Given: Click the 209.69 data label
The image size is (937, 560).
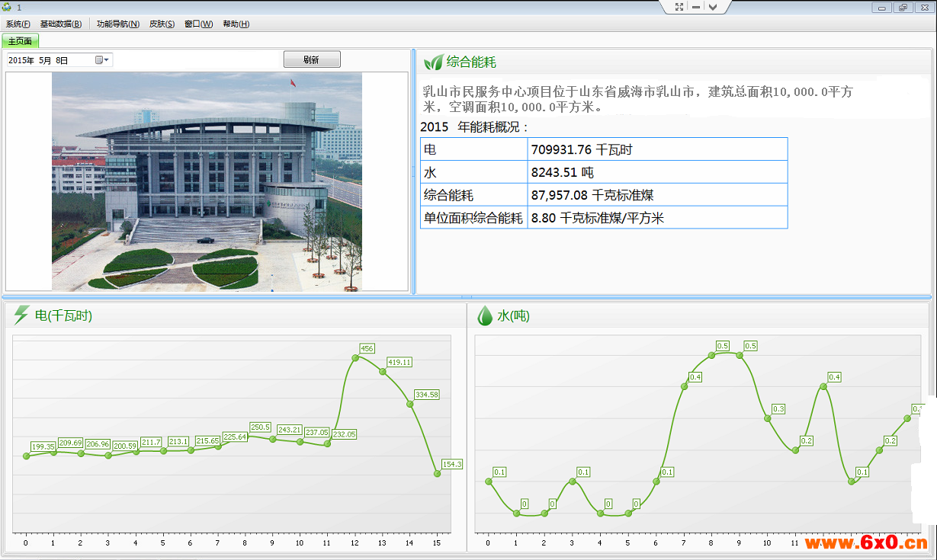Looking at the screenshot, I should click(71, 443).
